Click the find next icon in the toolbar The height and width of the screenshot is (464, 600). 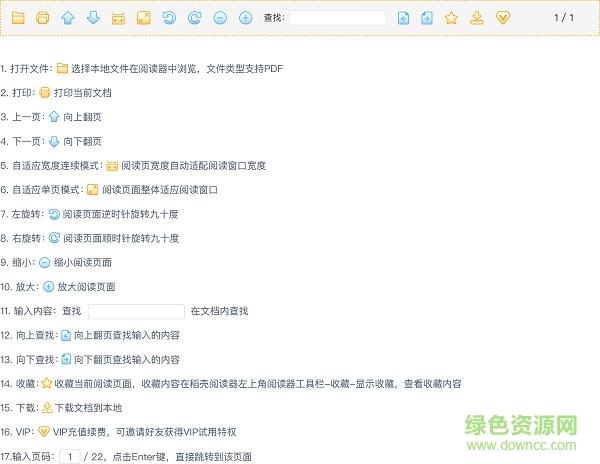click(x=427, y=18)
